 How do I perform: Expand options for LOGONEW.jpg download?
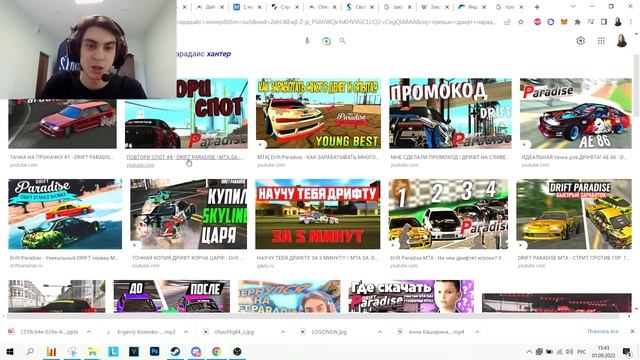380,332
